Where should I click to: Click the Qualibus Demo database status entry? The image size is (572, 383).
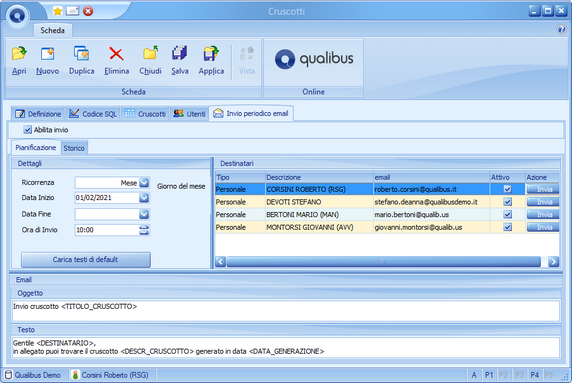(x=33, y=375)
